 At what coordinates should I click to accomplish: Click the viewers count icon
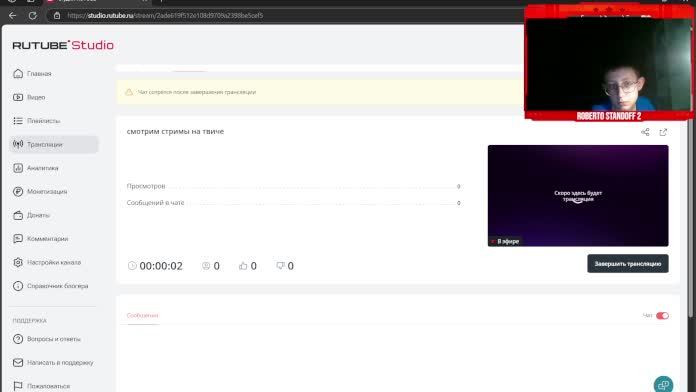[206, 265]
